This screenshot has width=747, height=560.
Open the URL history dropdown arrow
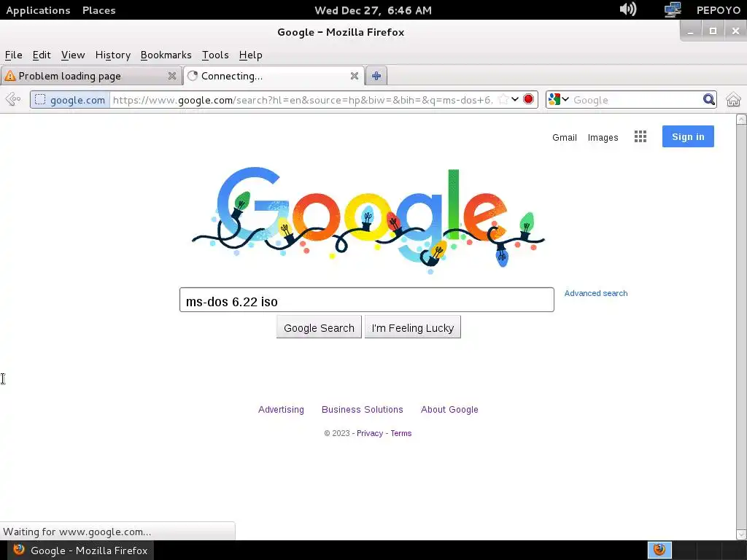point(515,99)
